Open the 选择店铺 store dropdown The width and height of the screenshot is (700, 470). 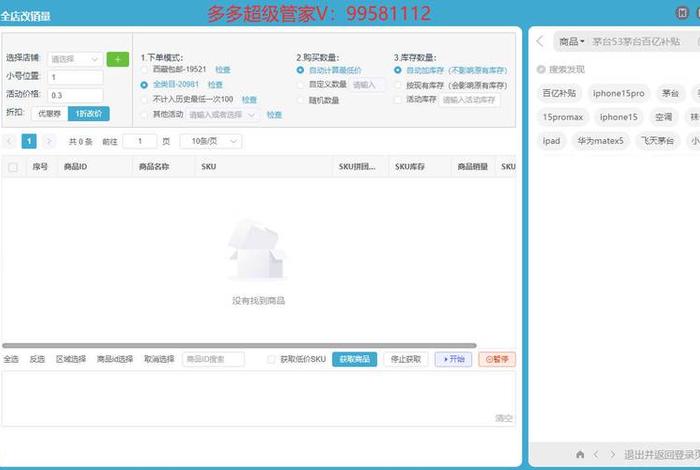[x=75, y=59]
